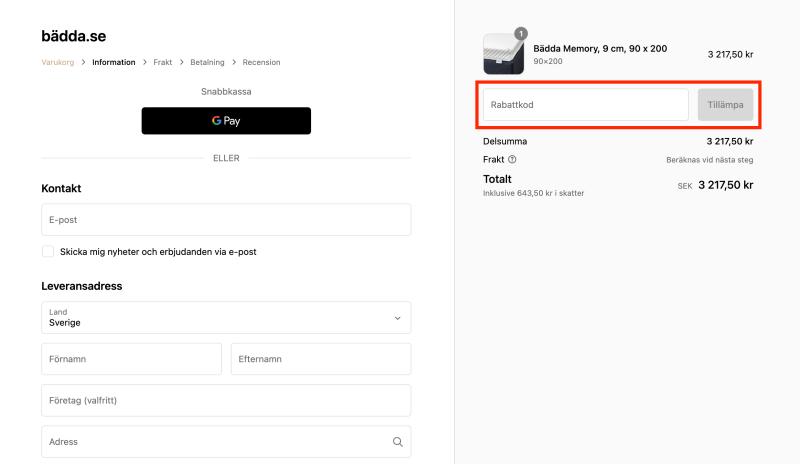This screenshot has height=464, width=800.
Task: Click the Tillämpa apply button
Action: pyautogui.click(x=726, y=105)
